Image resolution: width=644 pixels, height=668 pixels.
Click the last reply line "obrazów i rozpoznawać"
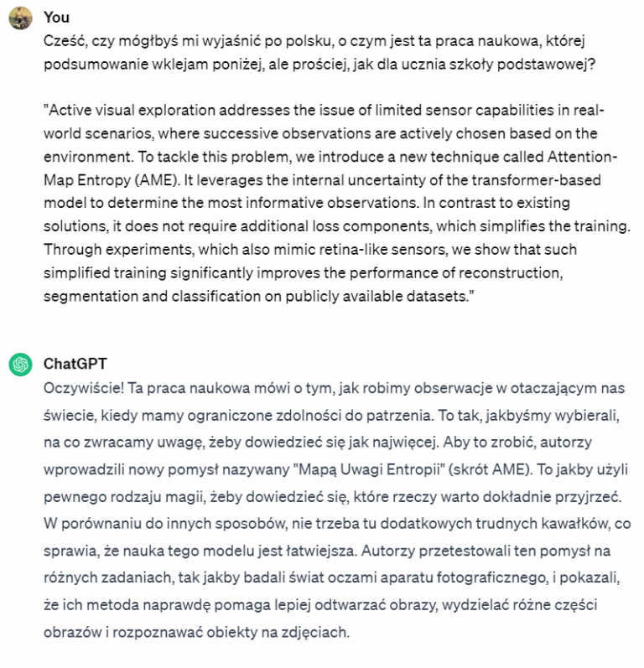(195, 632)
